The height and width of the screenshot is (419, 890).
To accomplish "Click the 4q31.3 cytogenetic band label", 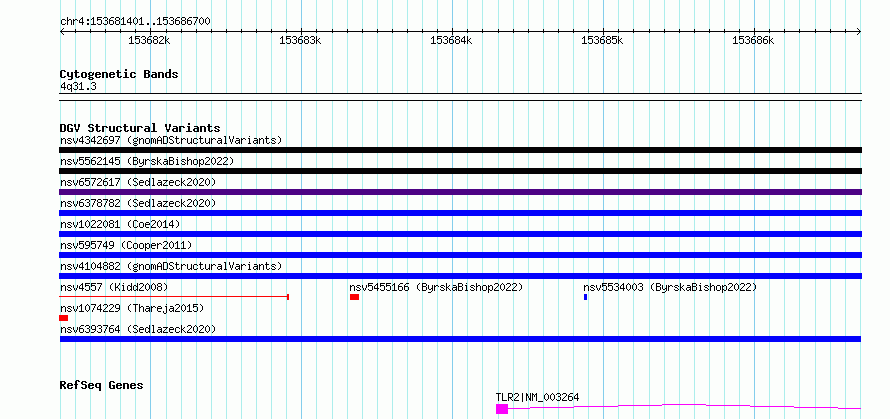I will click(78, 86).
